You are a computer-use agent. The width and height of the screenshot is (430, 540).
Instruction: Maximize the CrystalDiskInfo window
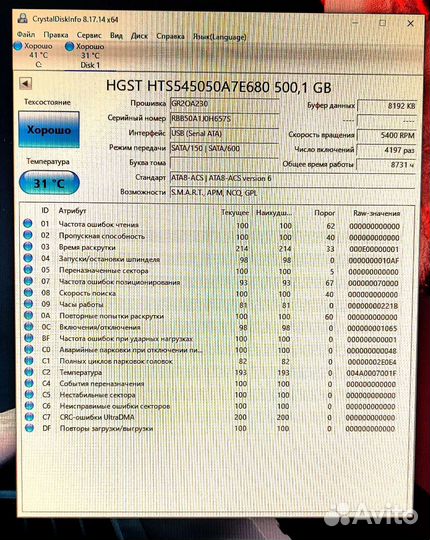click(382, 23)
